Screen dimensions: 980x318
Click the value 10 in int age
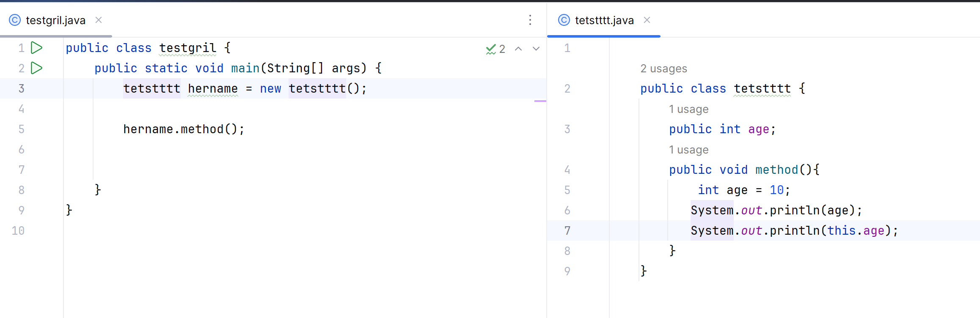click(x=776, y=190)
